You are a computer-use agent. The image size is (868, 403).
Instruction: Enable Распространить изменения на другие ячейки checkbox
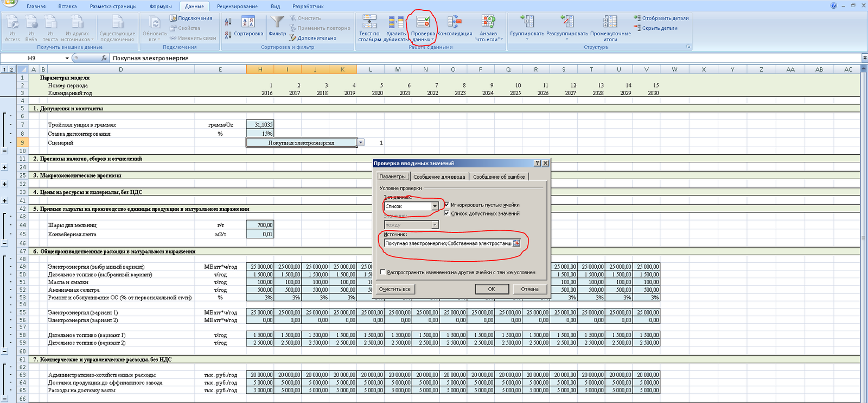tap(383, 272)
